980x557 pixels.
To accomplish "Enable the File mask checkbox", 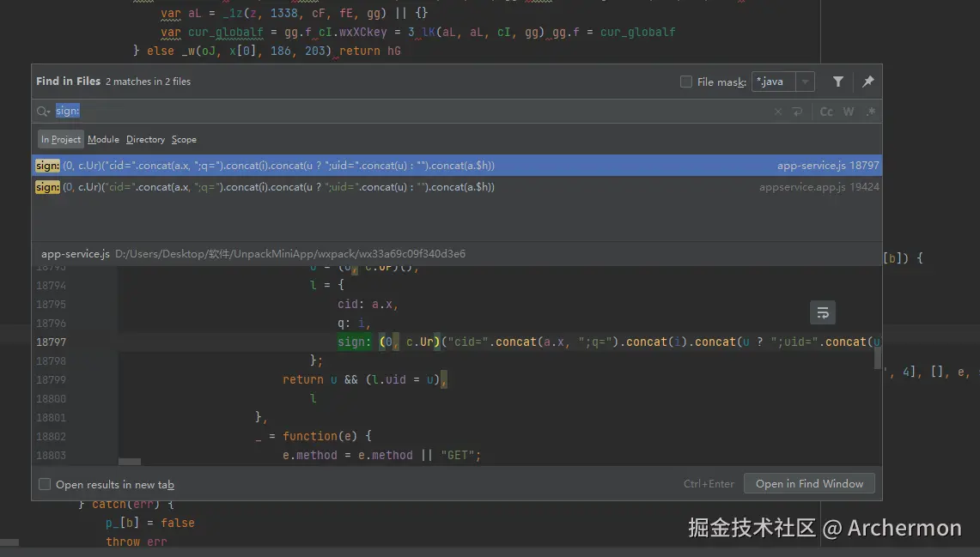I will click(685, 82).
